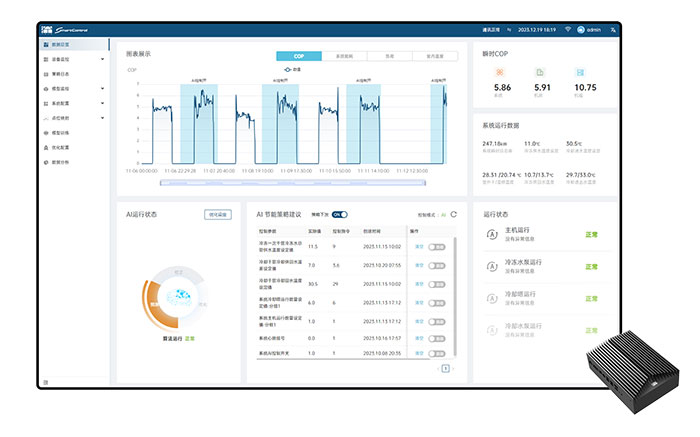Click left handle of chart zoom slider
The image size is (700, 437).
[161, 183]
